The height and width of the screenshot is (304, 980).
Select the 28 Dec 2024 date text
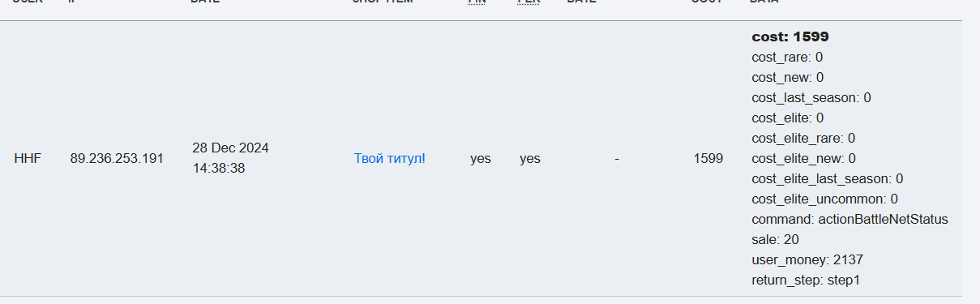coord(230,148)
